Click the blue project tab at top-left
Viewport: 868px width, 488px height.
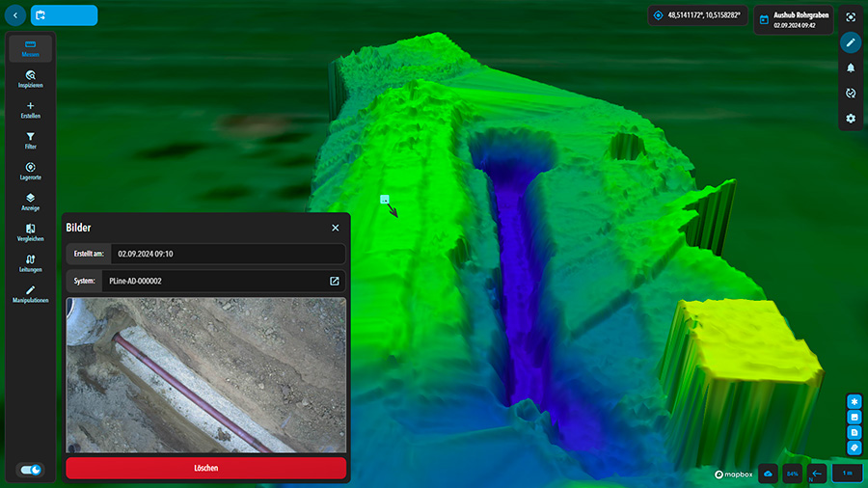click(64, 15)
